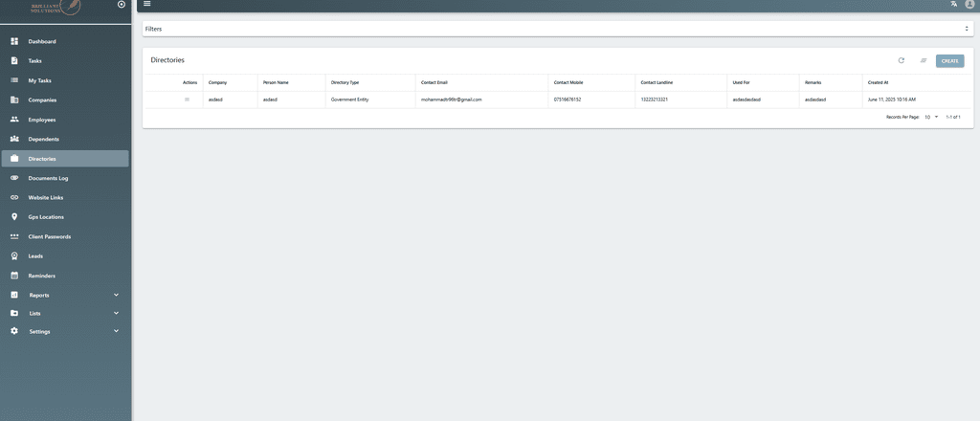Click landline number 13223213321
Screen dimensions: 980x421
(x=655, y=100)
